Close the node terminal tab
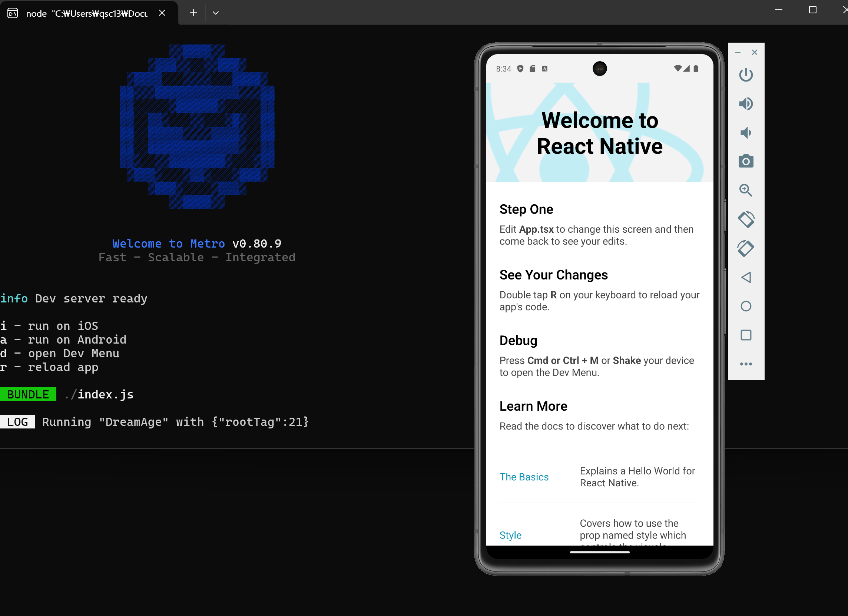This screenshot has height=616, width=848. point(162,13)
